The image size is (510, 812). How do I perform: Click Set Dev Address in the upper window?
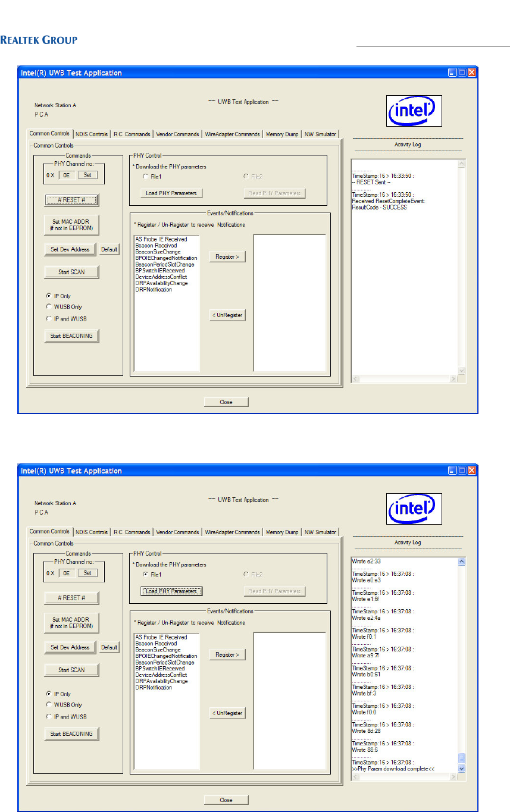(70, 249)
